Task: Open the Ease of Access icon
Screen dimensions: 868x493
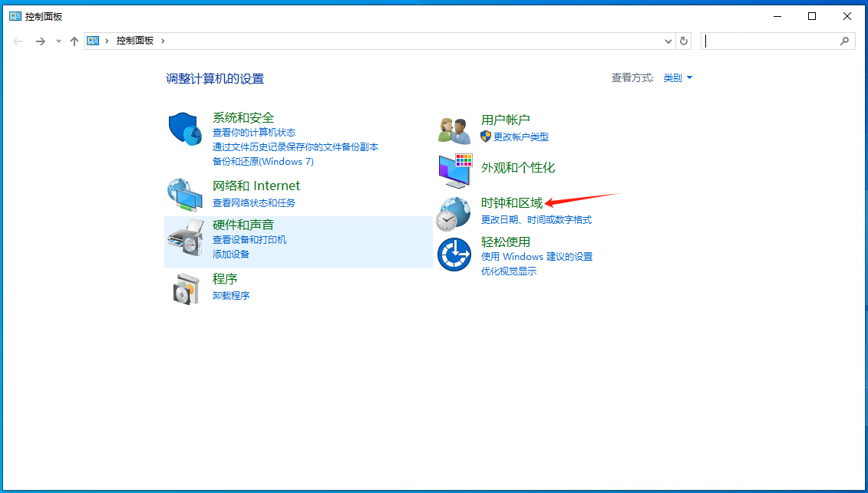Action: (x=454, y=255)
